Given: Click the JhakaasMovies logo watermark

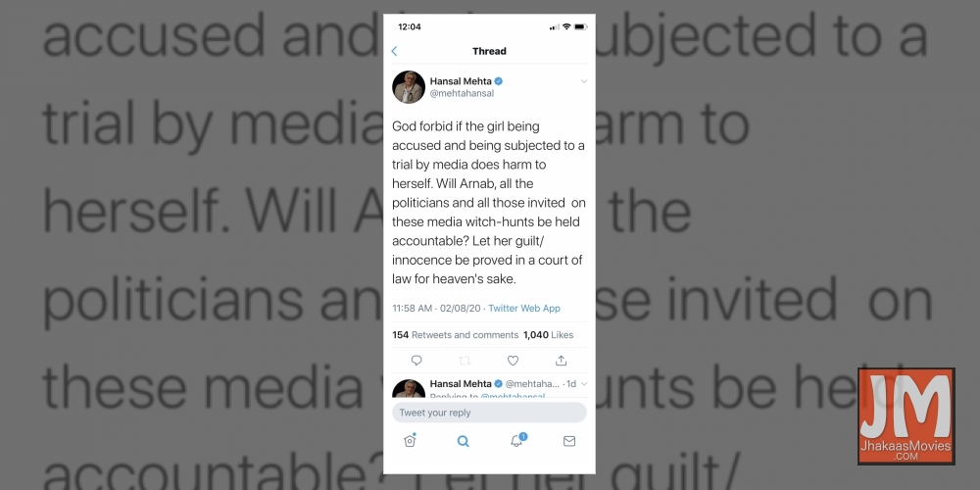Looking at the screenshot, I should [906, 416].
